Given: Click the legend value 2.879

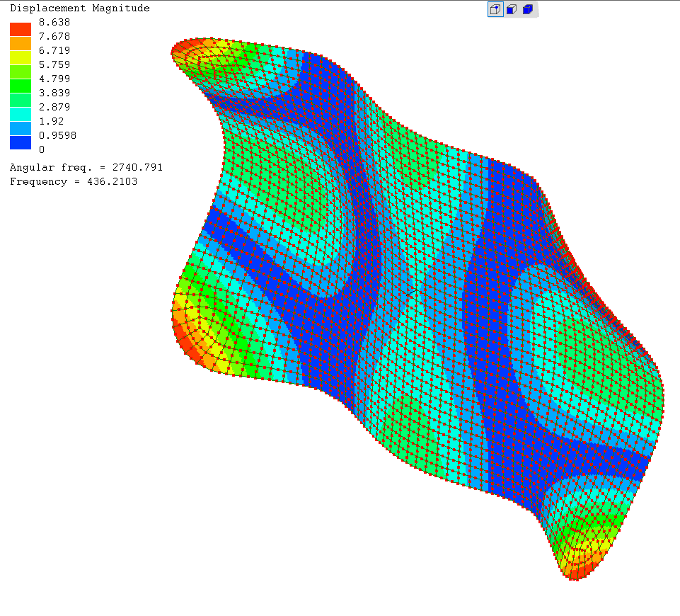Looking at the screenshot, I should click(x=54, y=107).
